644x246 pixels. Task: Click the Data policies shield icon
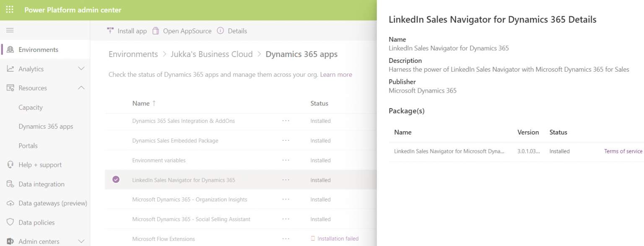[x=10, y=223]
